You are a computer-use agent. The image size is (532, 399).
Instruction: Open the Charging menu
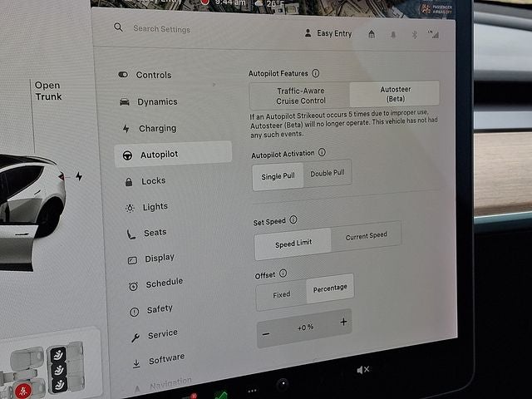click(x=150, y=128)
